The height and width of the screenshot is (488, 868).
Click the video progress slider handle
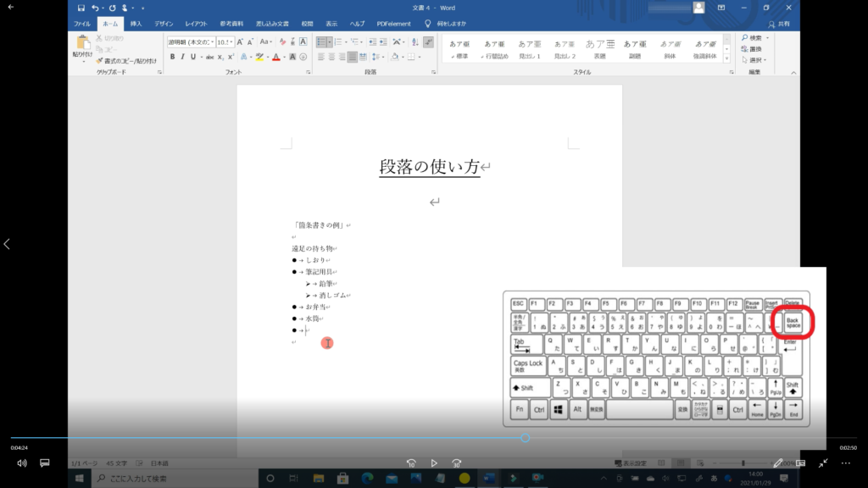526,438
